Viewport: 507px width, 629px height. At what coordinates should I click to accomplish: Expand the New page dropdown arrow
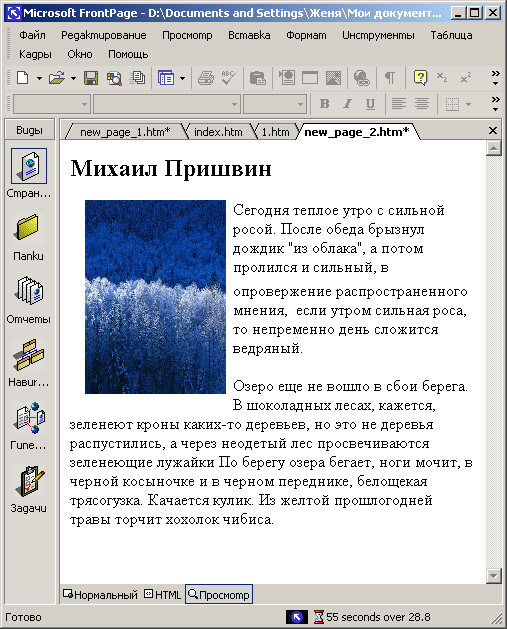pyautogui.click(x=39, y=78)
